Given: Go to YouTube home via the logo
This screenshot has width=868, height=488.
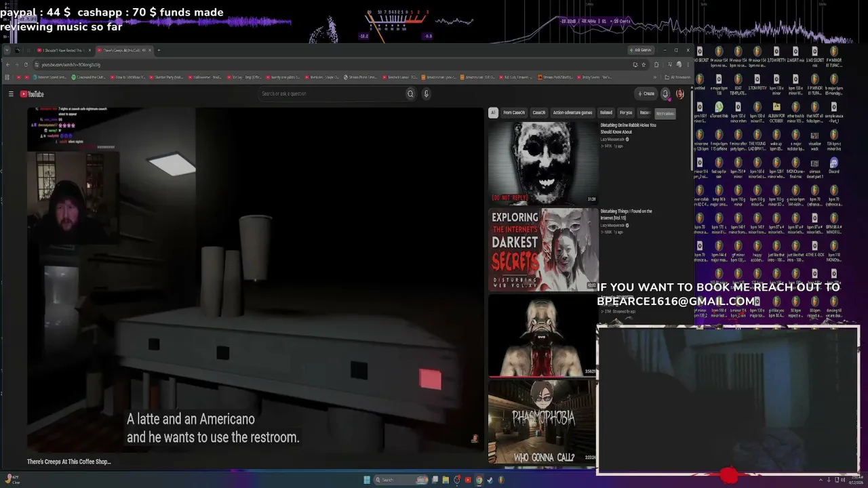Looking at the screenshot, I should pyautogui.click(x=32, y=94).
